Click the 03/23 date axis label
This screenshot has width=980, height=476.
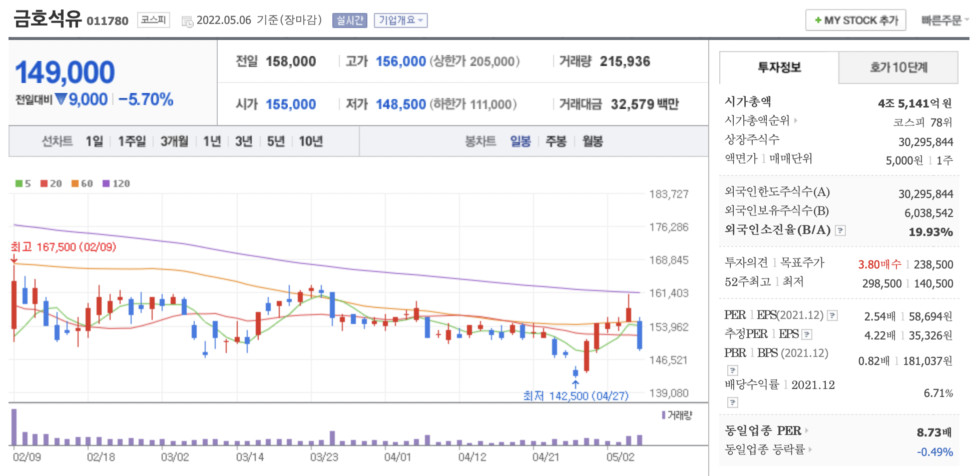tap(324, 457)
